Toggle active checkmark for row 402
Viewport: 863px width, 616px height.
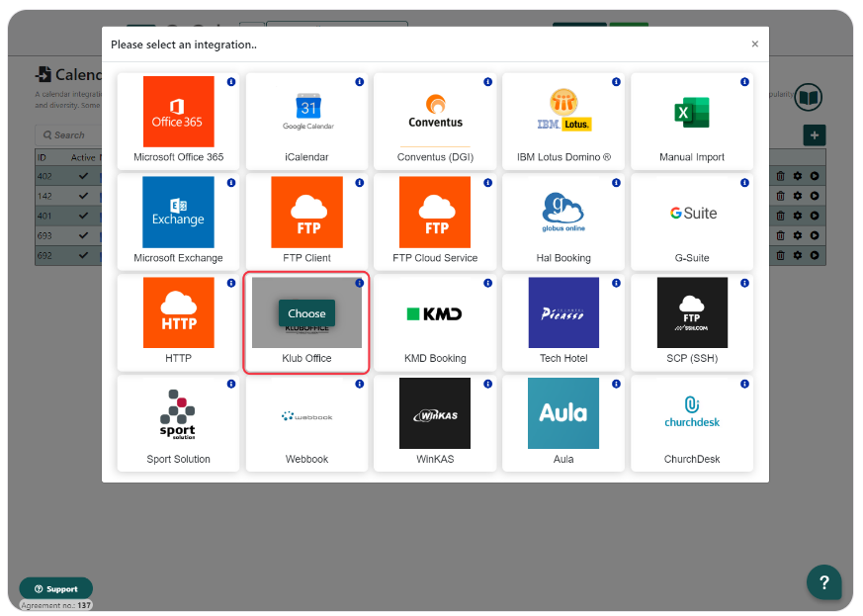click(x=83, y=176)
